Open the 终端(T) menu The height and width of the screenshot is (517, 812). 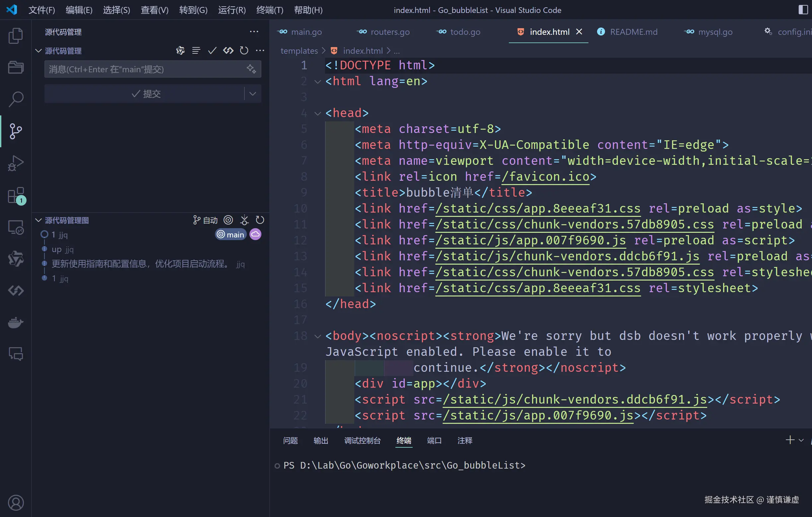pyautogui.click(x=269, y=10)
